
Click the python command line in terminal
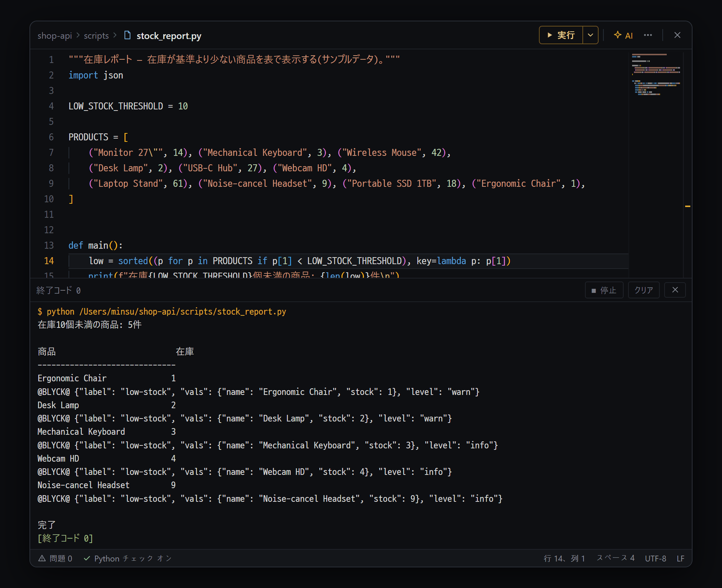tap(162, 312)
